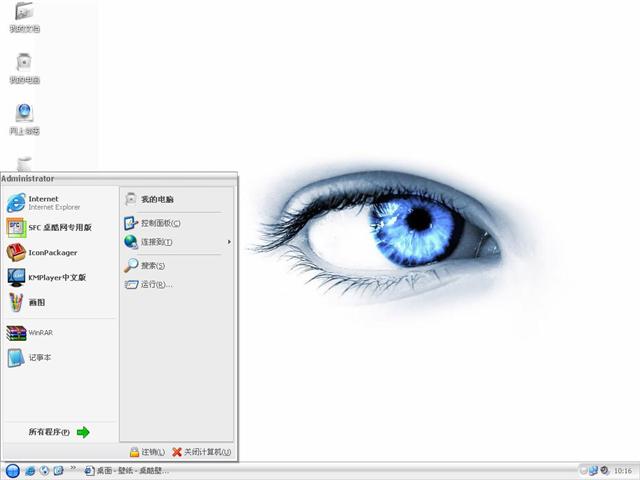
Task: Open 我的电脑 in Start menu
Action: [177, 199]
